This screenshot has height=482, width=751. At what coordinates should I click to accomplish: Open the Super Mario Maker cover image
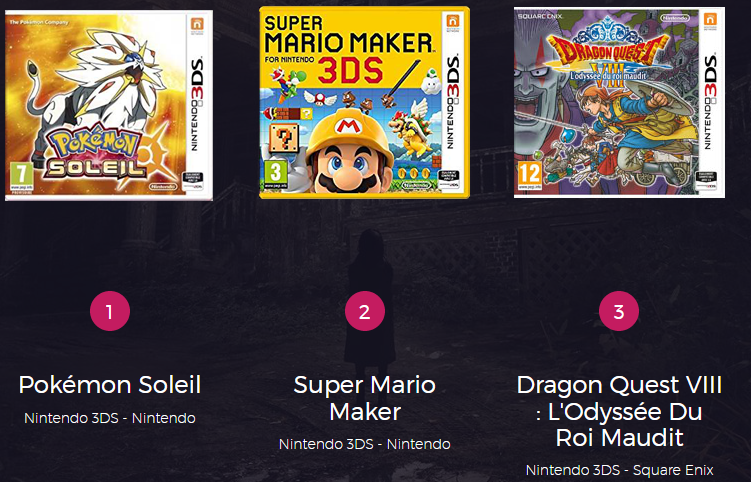[364, 102]
